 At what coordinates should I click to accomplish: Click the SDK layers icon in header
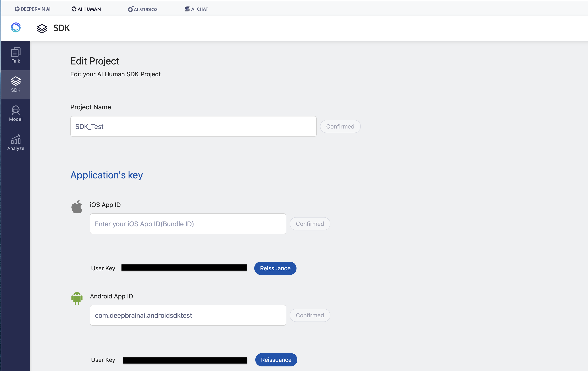(x=42, y=28)
